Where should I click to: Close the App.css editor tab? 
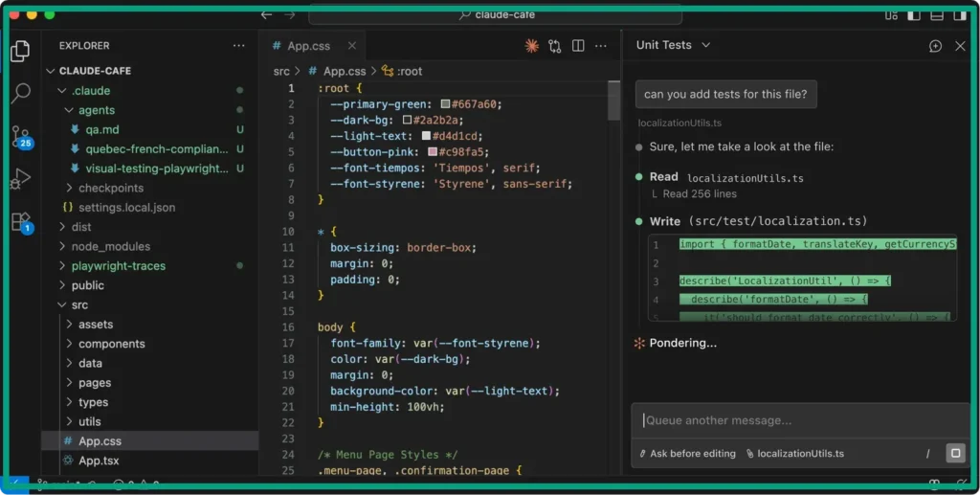pos(352,46)
